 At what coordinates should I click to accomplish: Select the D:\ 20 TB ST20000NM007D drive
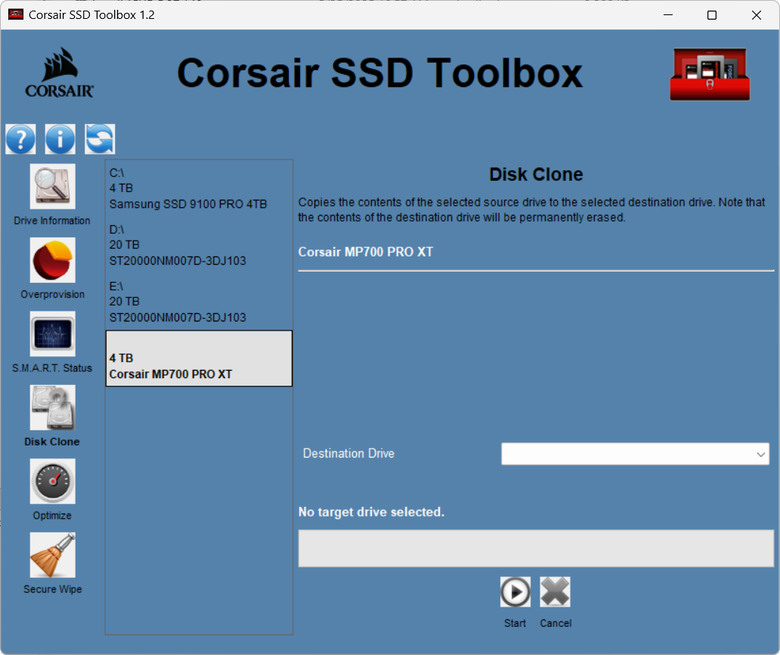(199, 245)
